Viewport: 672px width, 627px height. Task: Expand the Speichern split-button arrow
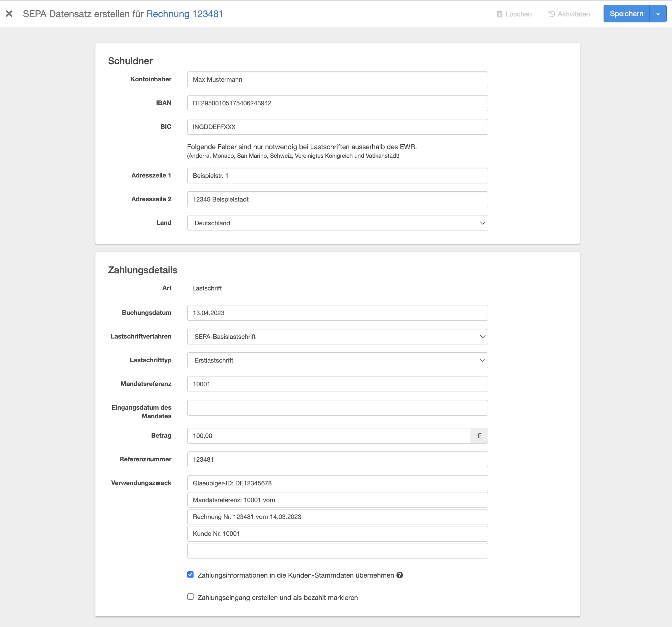[x=658, y=14]
